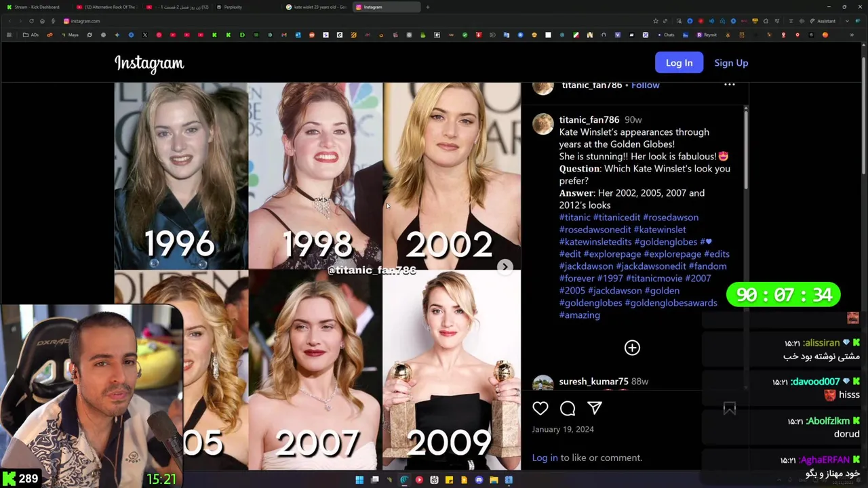
Task: Open the browser Assistant panel
Action: point(823,21)
